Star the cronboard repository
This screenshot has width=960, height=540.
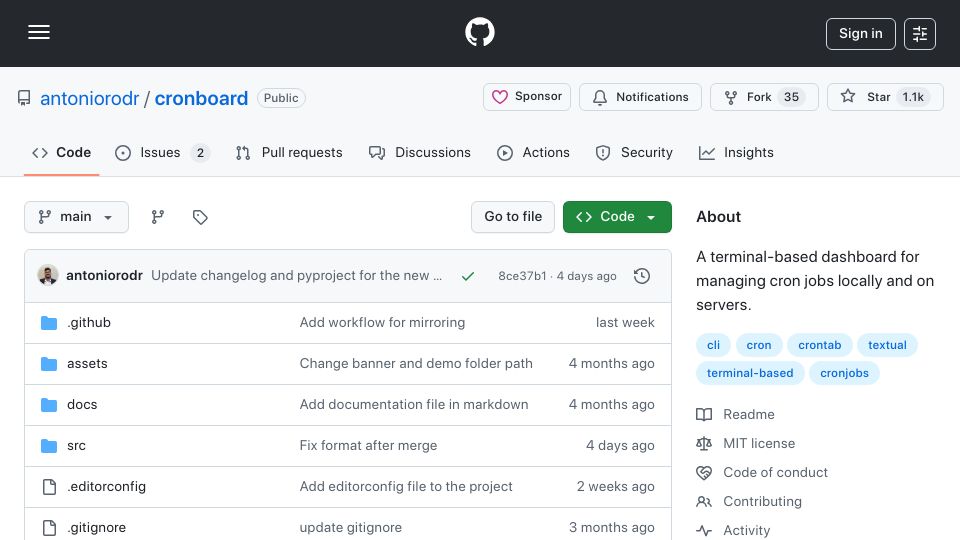tap(885, 97)
